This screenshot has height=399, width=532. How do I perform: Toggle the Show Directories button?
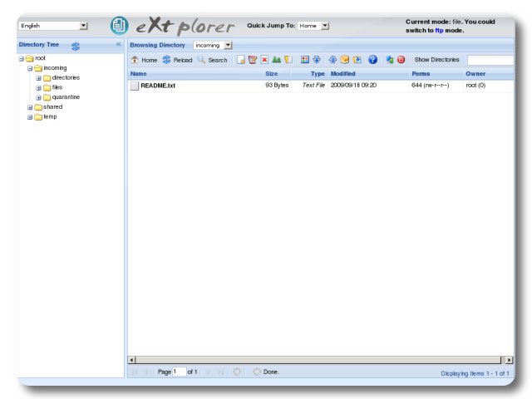coord(436,60)
